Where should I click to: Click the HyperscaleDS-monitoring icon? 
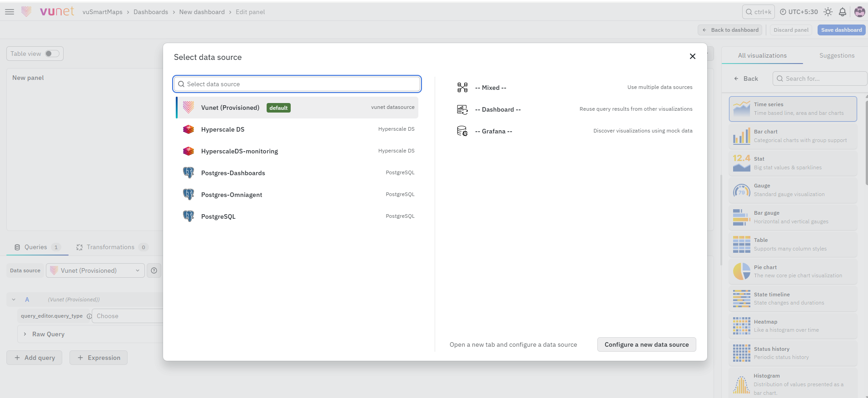(x=188, y=151)
